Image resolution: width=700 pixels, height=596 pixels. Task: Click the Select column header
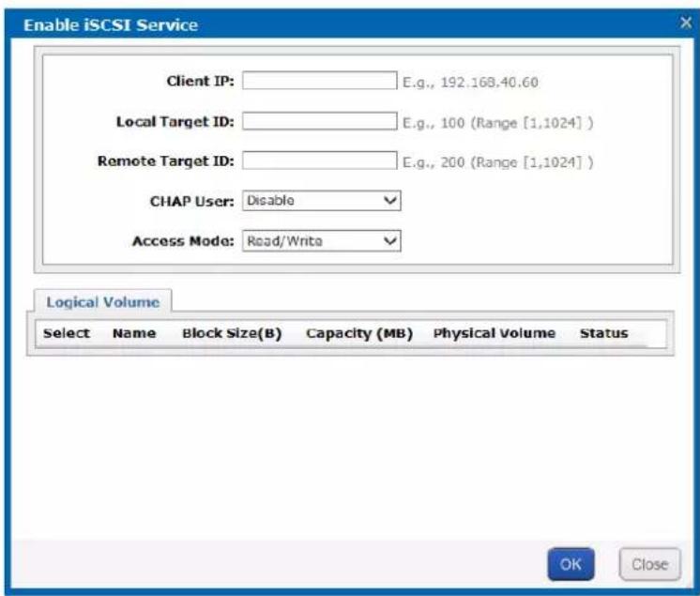67,333
